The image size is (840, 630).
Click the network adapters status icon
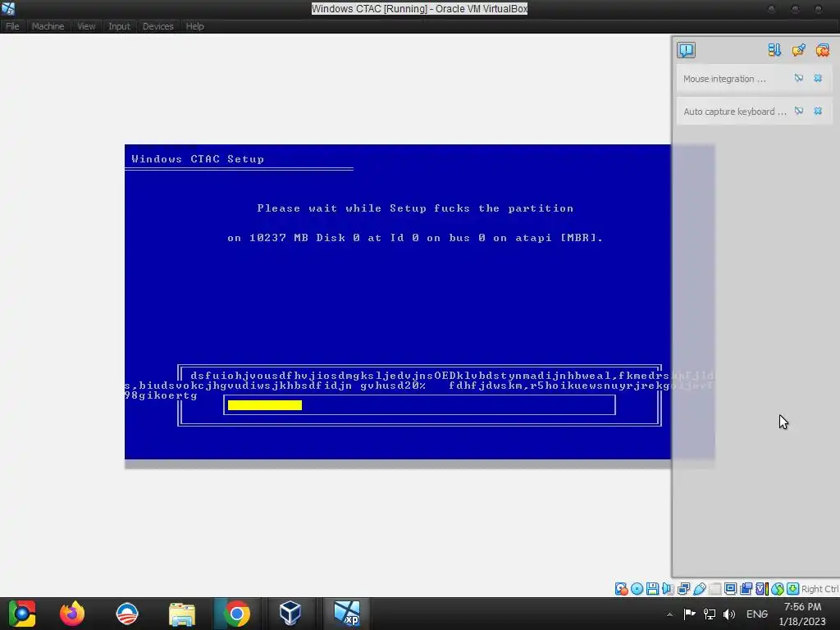[683, 589]
